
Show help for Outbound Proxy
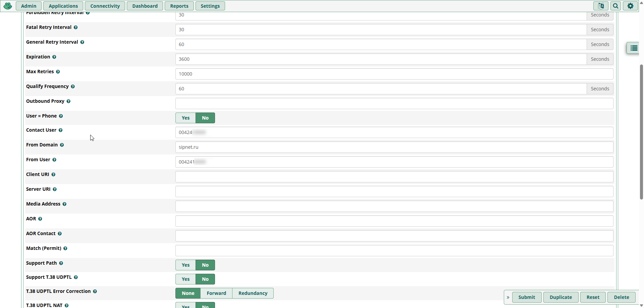[68, 101]
